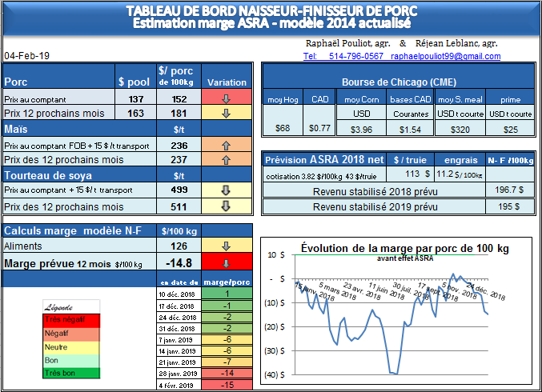Select the moy Corn $3.96 cell

click(x=361, y=128)
